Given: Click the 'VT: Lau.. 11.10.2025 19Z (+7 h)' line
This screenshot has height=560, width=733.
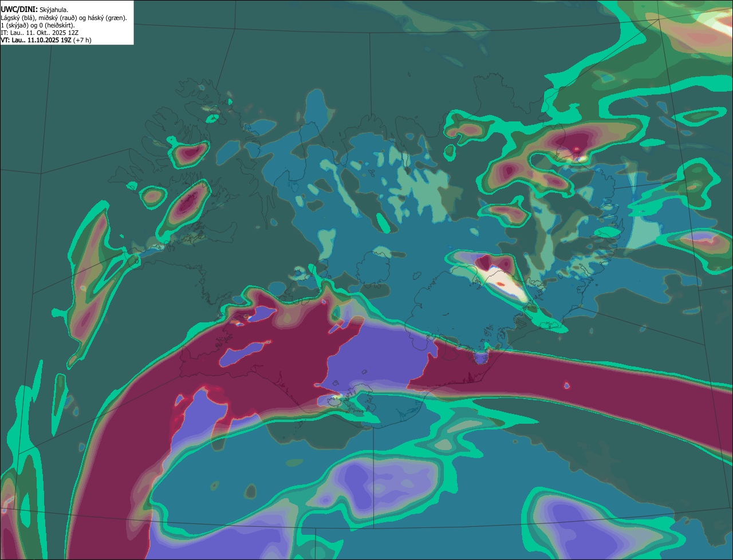Looking at the screenshot, I should pos(46,40).
